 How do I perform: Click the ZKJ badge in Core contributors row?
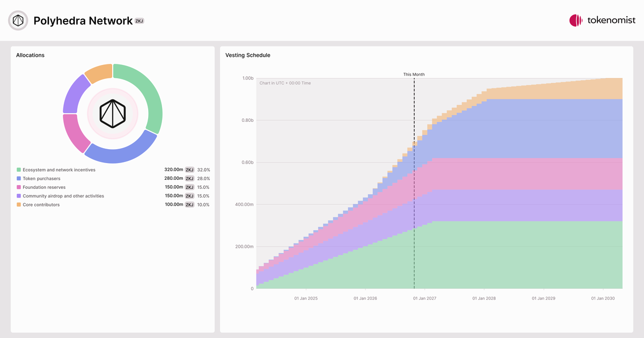pos(189,204)
